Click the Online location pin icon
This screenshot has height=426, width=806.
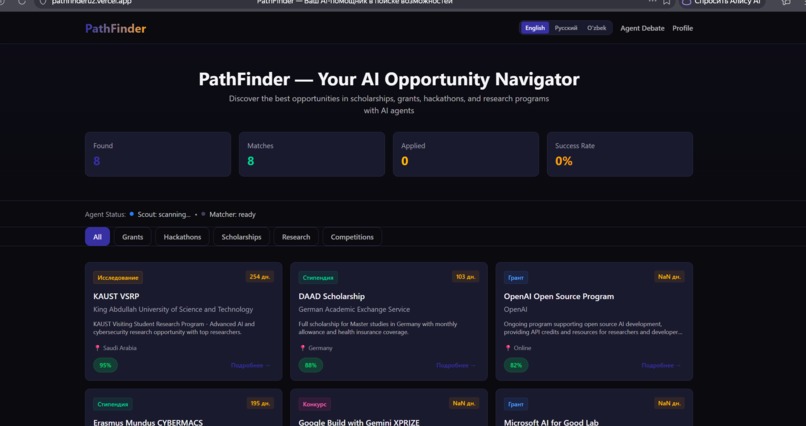point(508,348)
